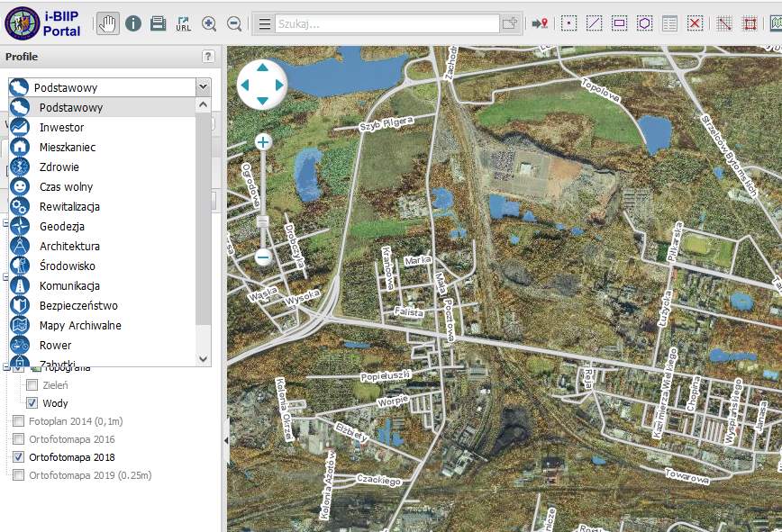Viewport: 782px width, 532px height.
Task: Click the print map icon
Action: [x=158, y=23]
